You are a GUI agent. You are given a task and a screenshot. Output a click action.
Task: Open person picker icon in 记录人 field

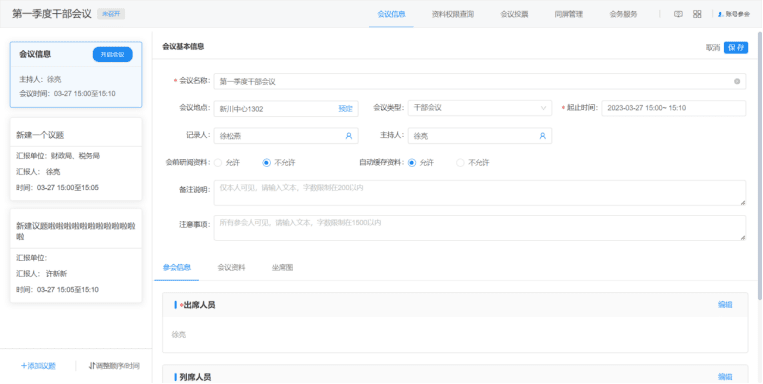coord(348,136)
